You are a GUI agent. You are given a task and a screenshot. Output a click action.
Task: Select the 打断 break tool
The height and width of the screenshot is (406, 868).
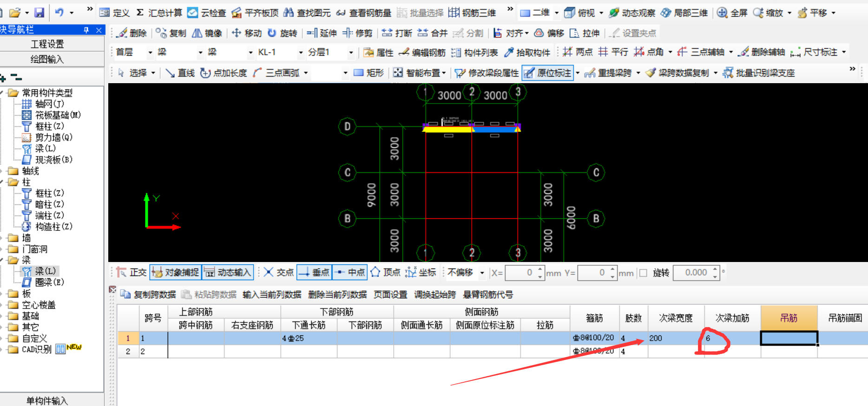(x=397, y=33)
